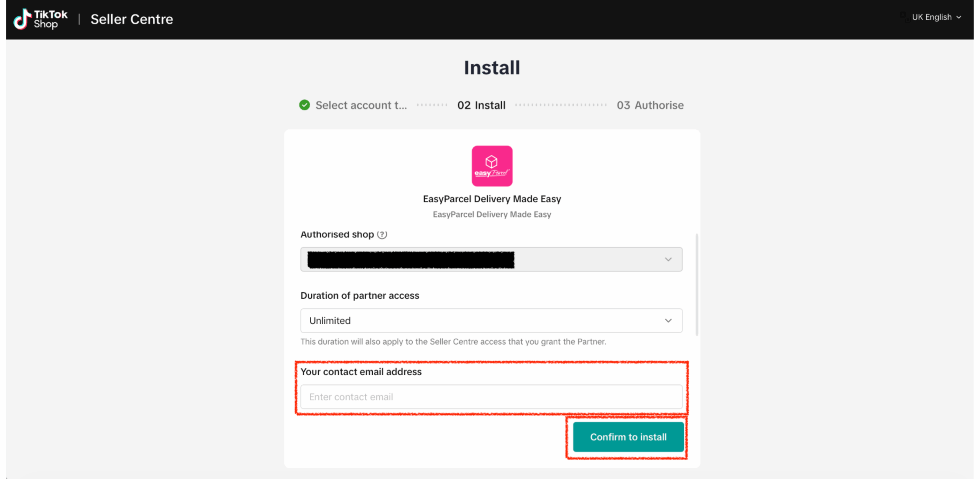This screenshot has width=980, height=479.
Task: Click the EasyParcel pink app icon
Action: (492, 166)
